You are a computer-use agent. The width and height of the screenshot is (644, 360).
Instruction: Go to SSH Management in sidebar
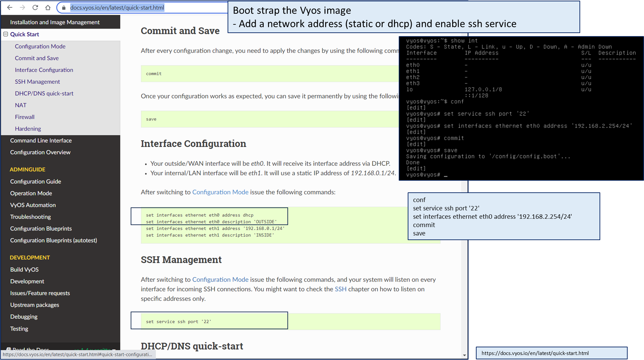pos(37,81)
